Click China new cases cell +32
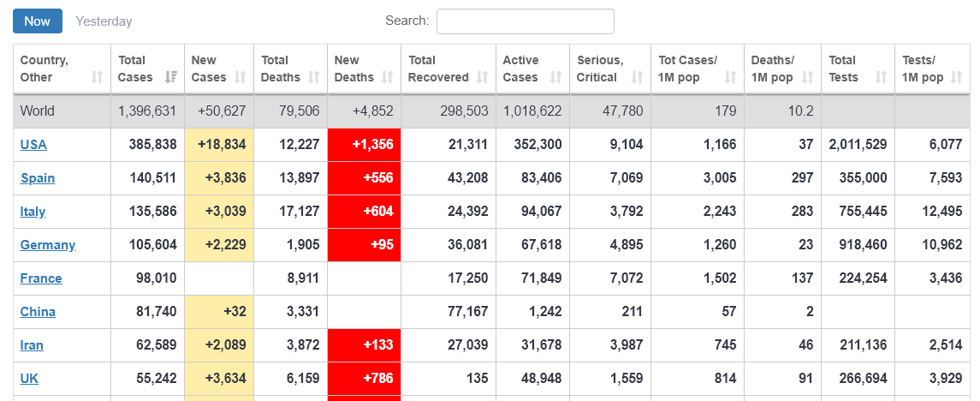 coord(219,312)
